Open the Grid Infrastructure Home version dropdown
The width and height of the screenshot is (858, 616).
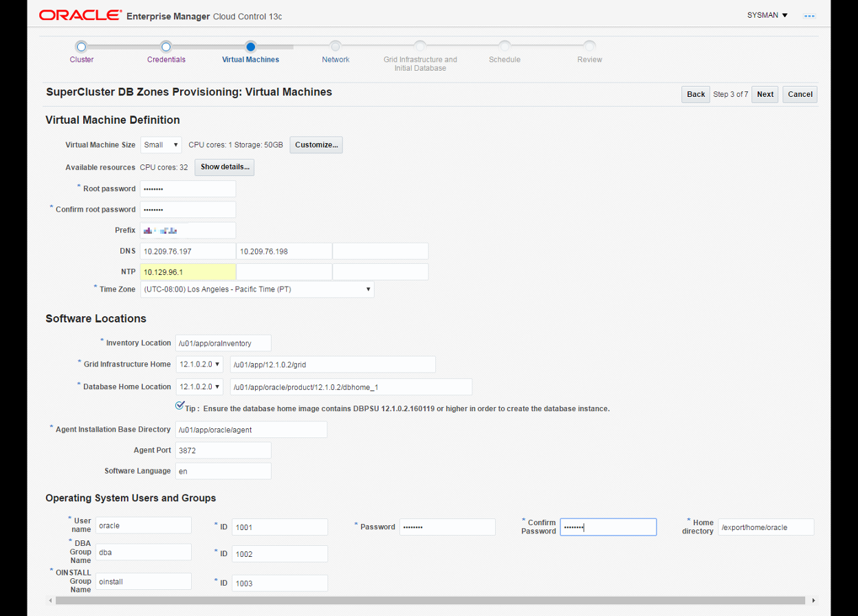pyautogui.click(x=199, y=364)
